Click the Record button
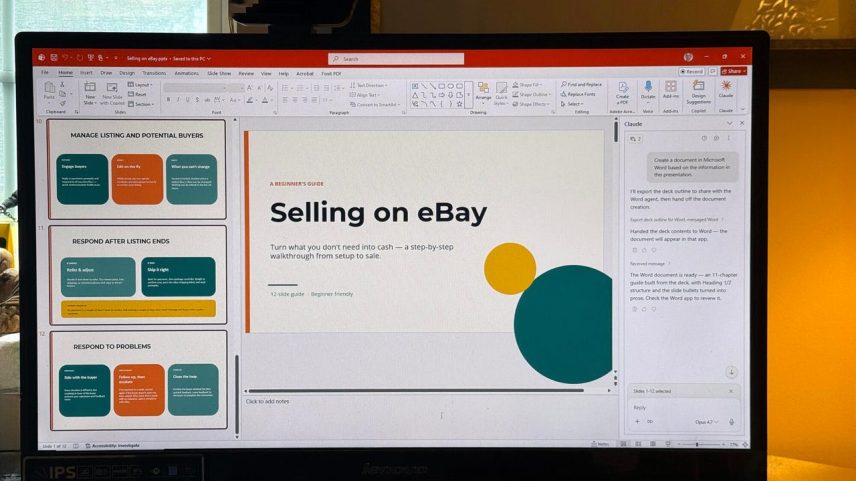This screenshot has height=481, width=856. tap(692, 72)
